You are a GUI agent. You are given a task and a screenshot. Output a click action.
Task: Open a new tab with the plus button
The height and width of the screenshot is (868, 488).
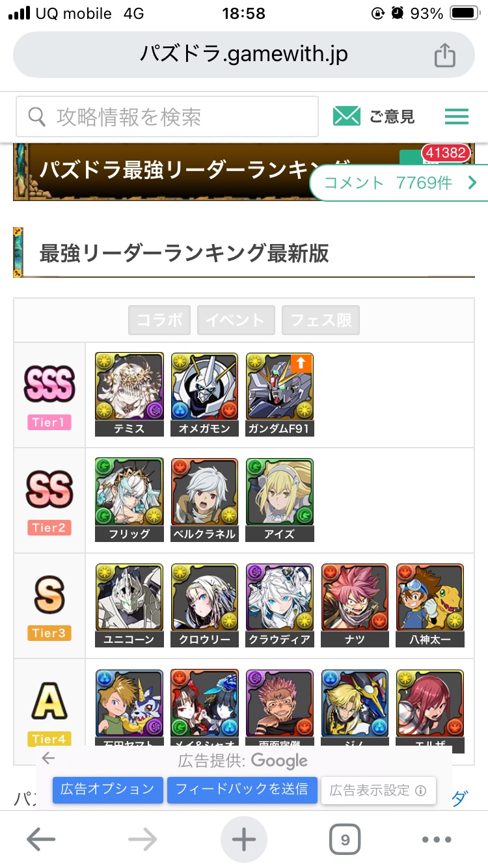244,840
